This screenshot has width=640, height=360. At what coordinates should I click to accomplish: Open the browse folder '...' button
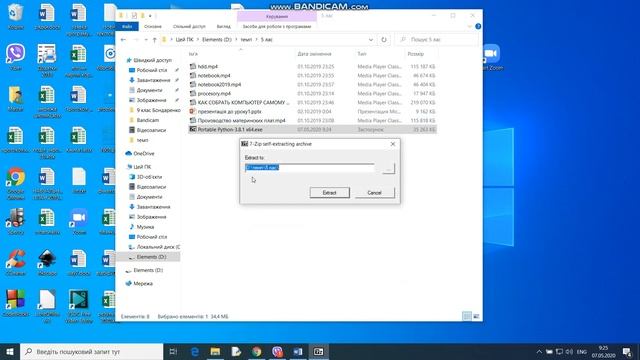pos(388,168)
